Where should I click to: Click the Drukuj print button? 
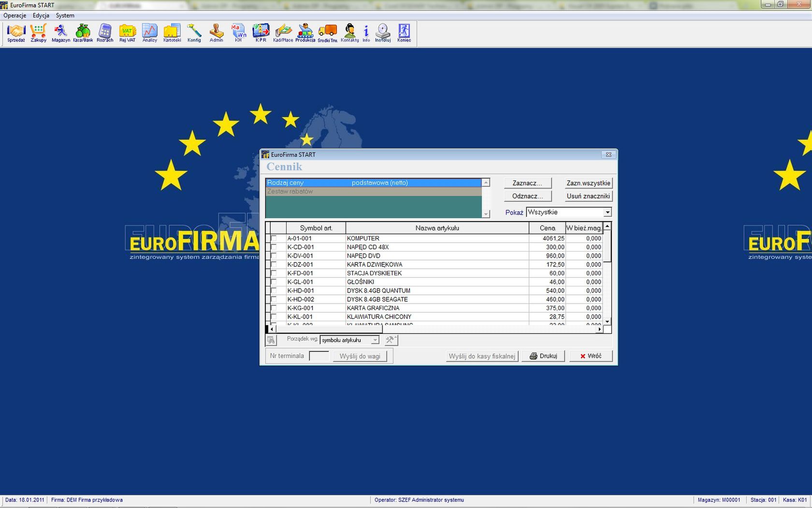pyautogui.click(x=543, y=356)
